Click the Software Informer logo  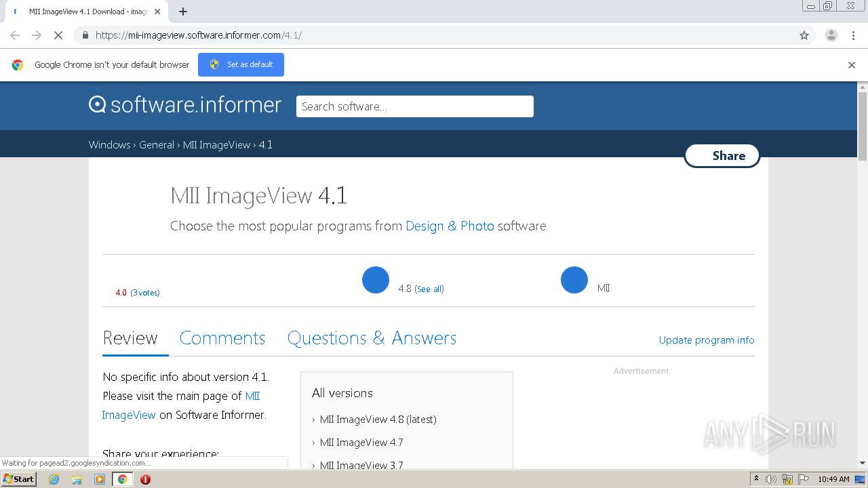(x=185, y=105)
